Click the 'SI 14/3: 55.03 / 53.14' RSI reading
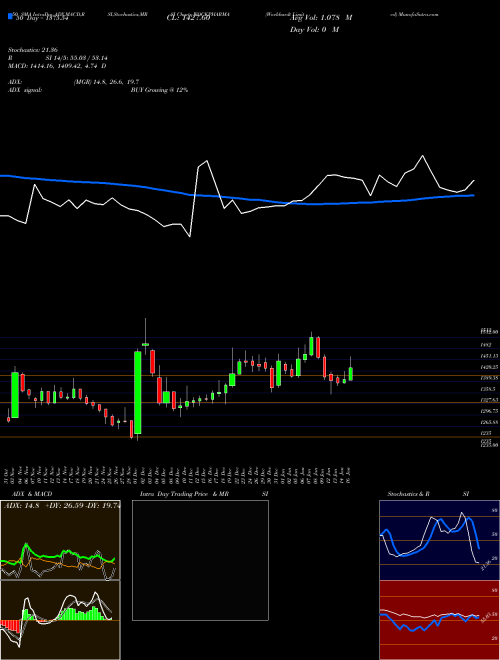 point(77,58)
